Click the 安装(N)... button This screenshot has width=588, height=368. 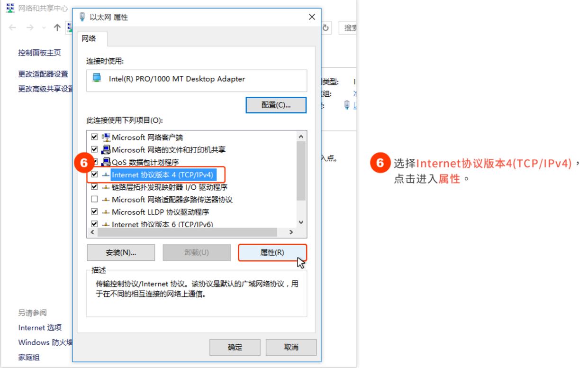pos(121,253)
